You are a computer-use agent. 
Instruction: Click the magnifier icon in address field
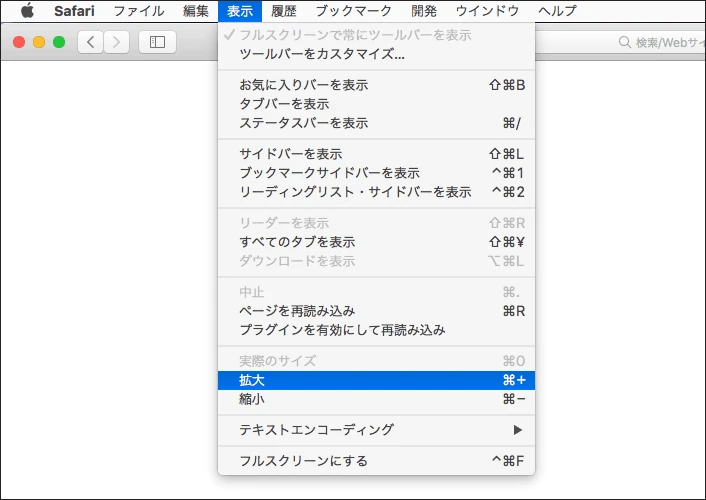click(x=625, y=42)
